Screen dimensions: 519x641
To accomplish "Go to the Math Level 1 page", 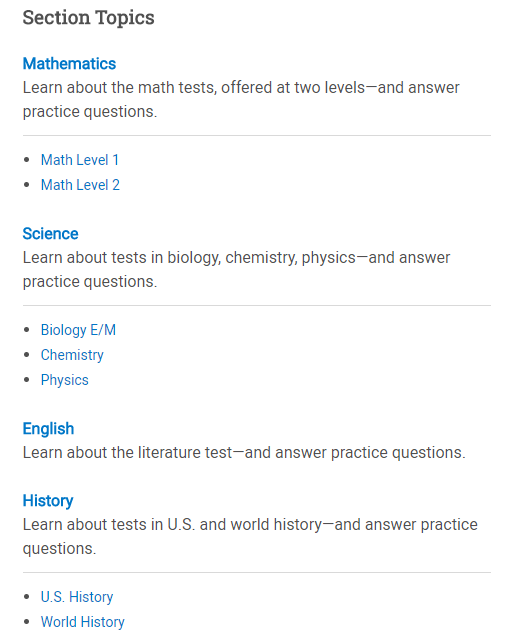I will (80, 160).
